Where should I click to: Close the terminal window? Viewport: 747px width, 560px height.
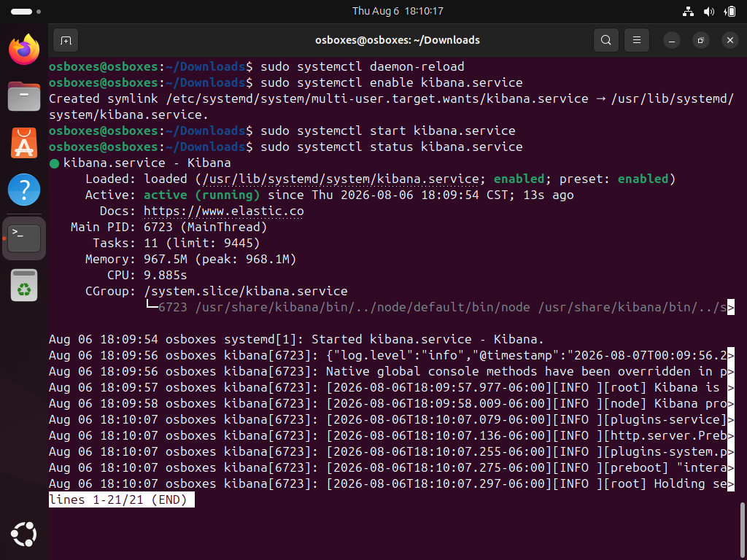click(729, 41)
